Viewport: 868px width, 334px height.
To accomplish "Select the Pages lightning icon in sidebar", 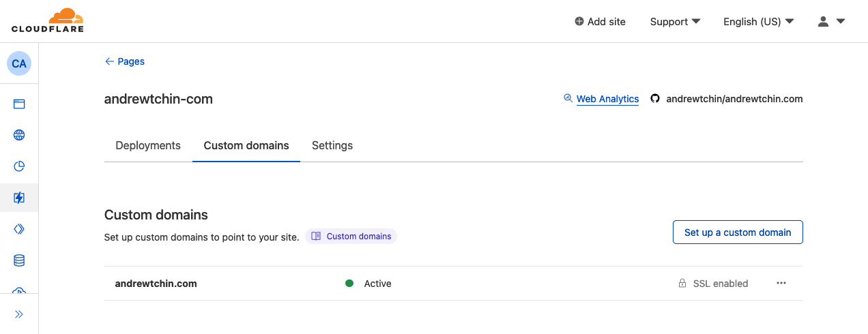I will coord(19,198).
